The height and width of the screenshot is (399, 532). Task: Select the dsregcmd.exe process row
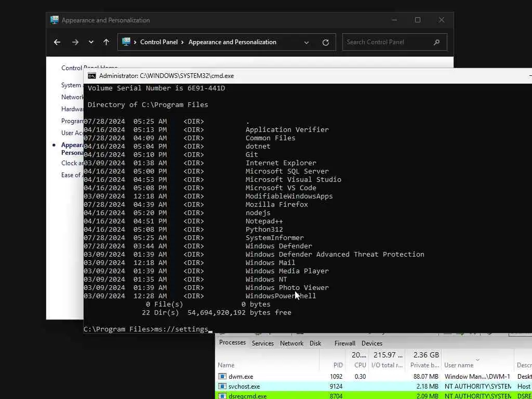[374, 395]
